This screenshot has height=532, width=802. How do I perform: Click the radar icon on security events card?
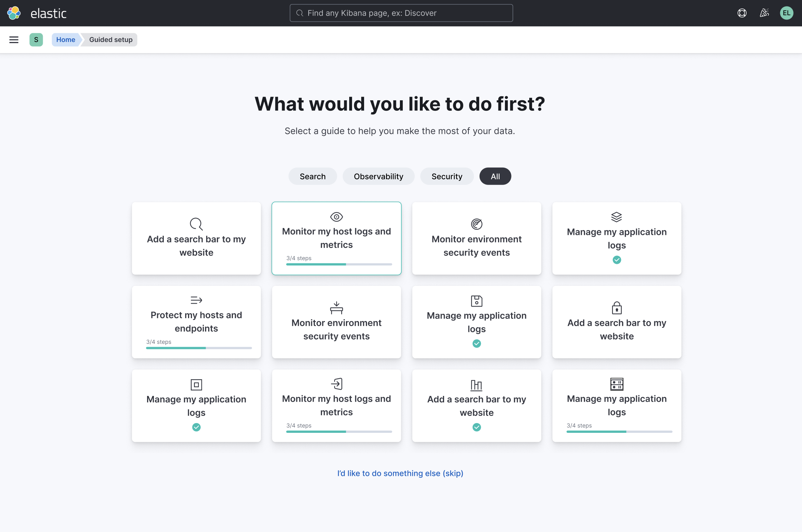(476, 224)
